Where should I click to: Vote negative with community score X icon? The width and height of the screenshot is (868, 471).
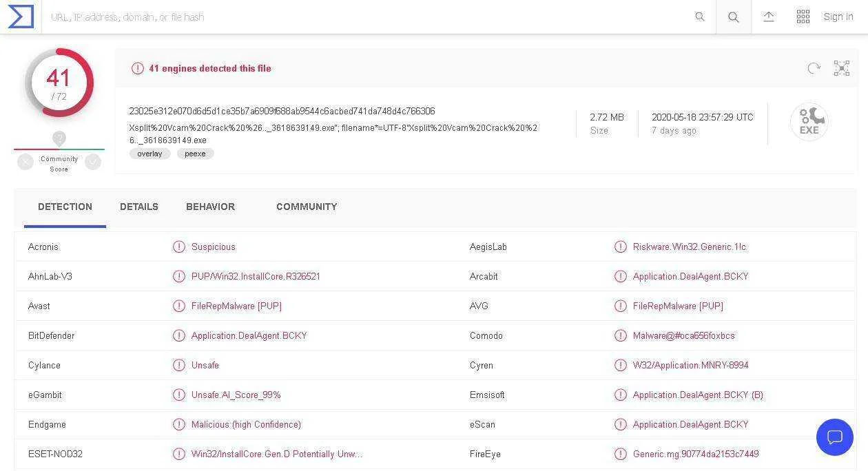click(x=25, y=162)
